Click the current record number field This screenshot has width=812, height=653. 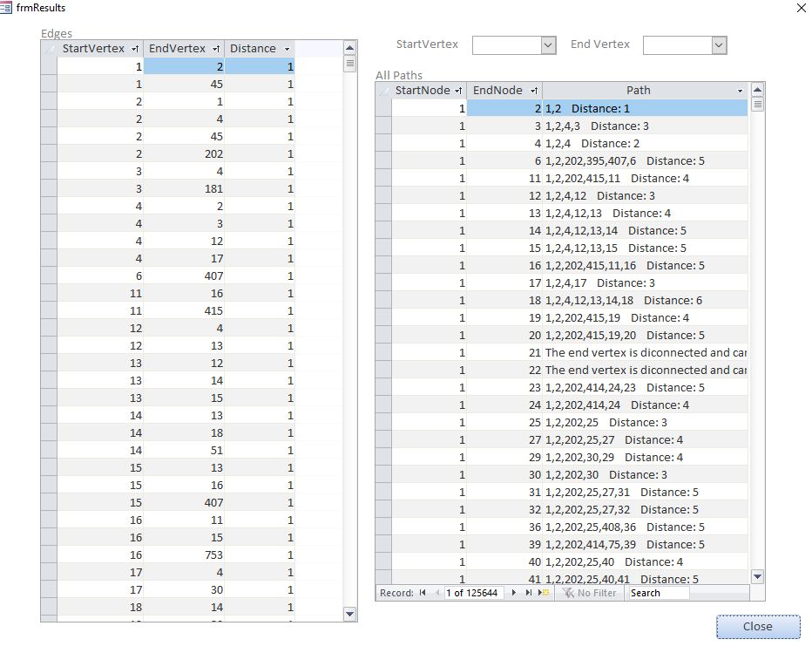(x=474, y=593)
